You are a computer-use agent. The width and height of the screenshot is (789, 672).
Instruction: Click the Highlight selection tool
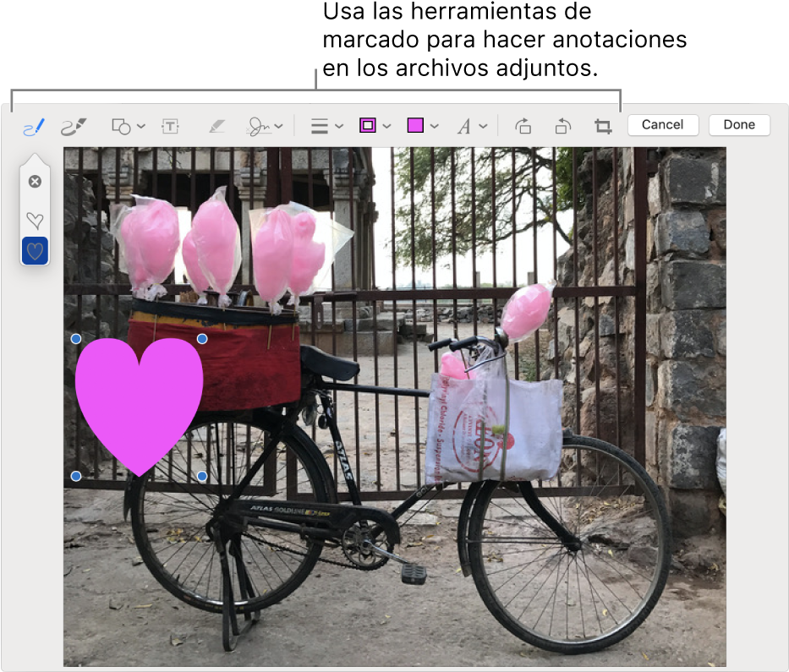[216, 127]
